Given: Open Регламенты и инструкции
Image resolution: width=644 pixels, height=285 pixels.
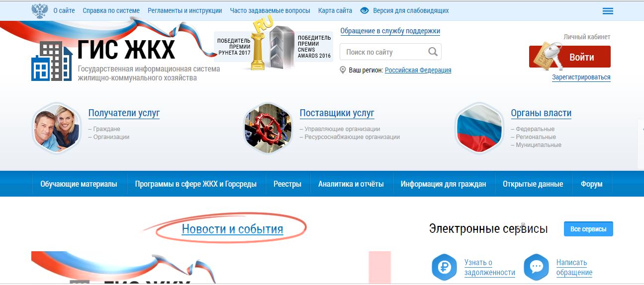Looking at the screenshot, I should click(185, 10).
